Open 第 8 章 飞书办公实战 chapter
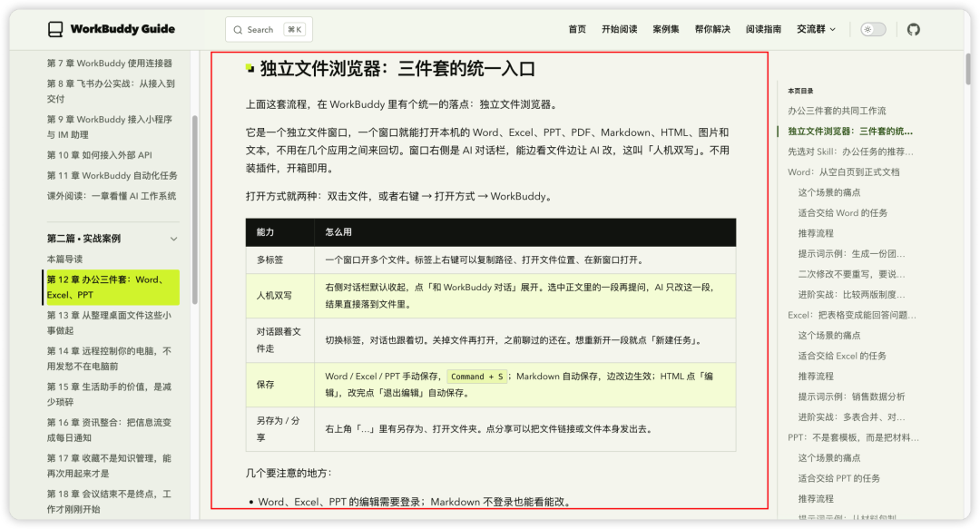The height and width of the screenshot is (529, 980). click(112, 92)
